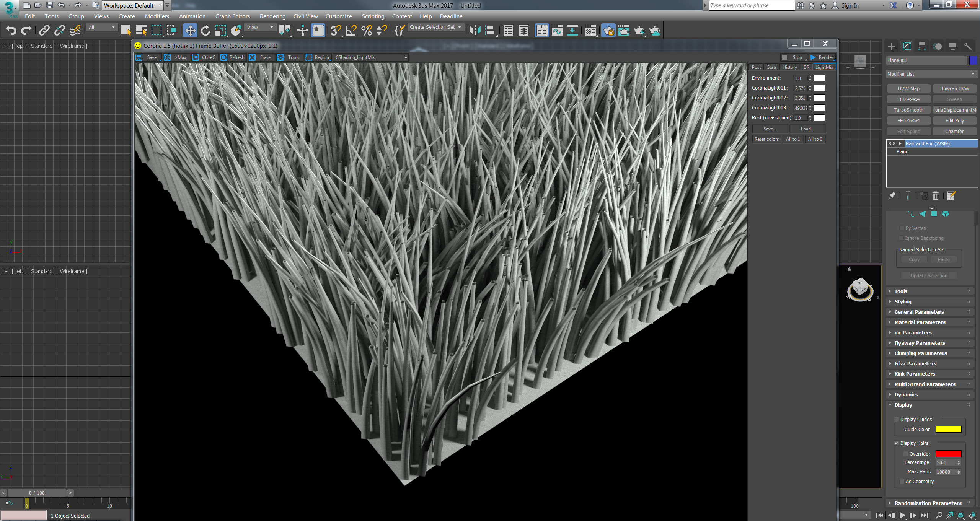Click the Undo arrow in main toolbar
This screenshot has width=980, height=521.
[x=11, y=31]
